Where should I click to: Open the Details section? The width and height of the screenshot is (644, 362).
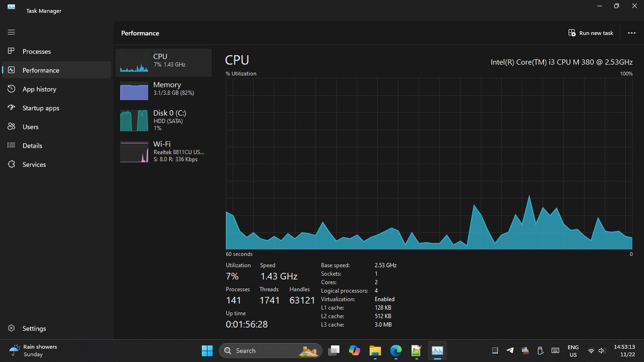[x=32, y=145]
